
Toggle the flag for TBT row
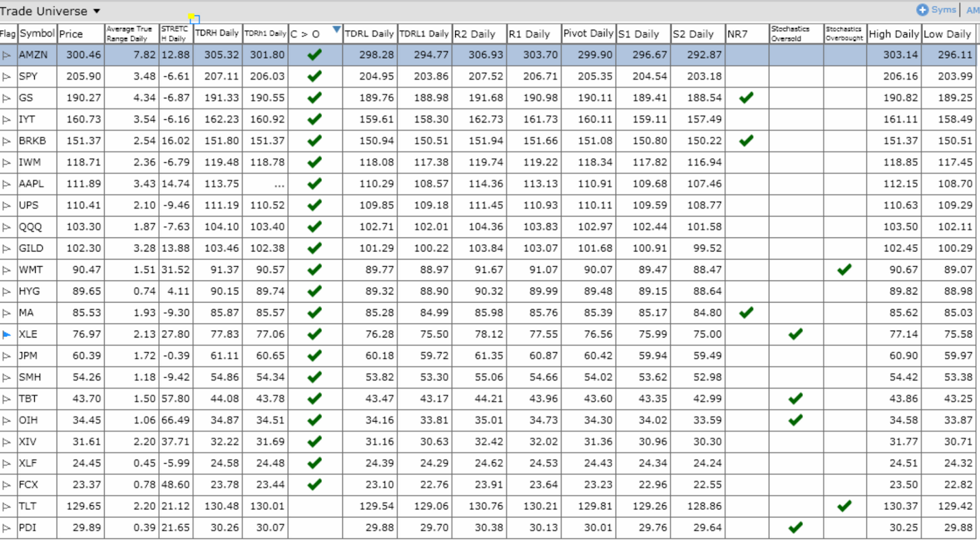[7, 399]
